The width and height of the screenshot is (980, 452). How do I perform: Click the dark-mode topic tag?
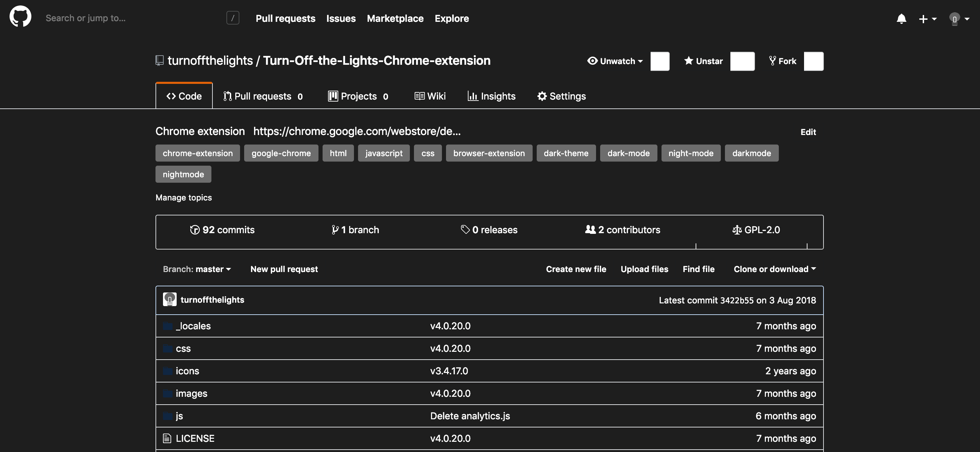[628, 153]
